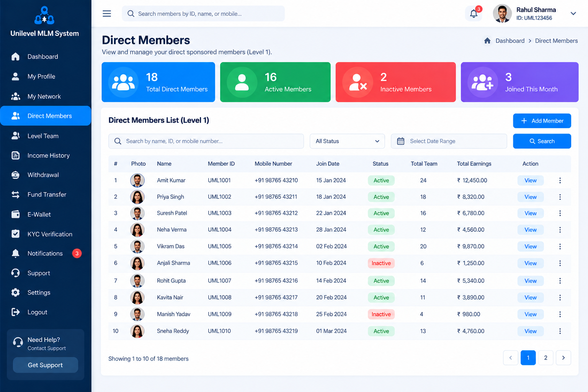Image resolution: width=588 pixels, height=392 pixels.
Task: Open the All Status filter dropdown
Action: (x=347, y=141)
